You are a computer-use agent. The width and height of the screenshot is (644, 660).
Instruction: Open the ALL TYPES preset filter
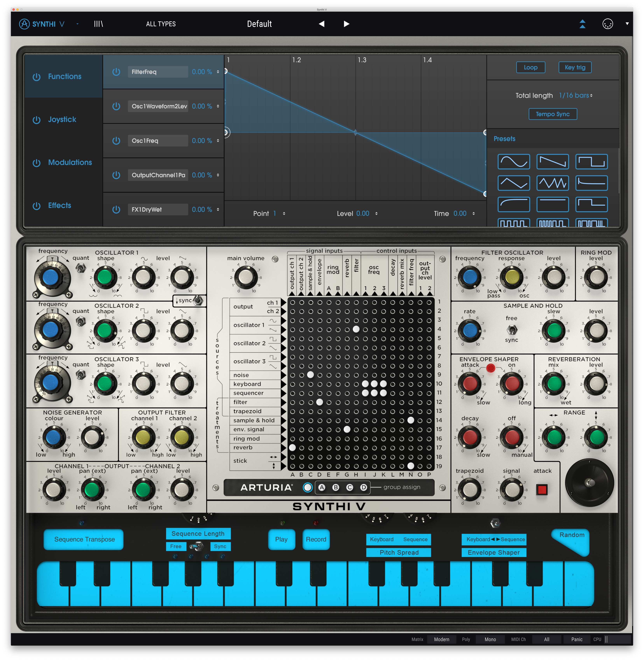[161, 24]
